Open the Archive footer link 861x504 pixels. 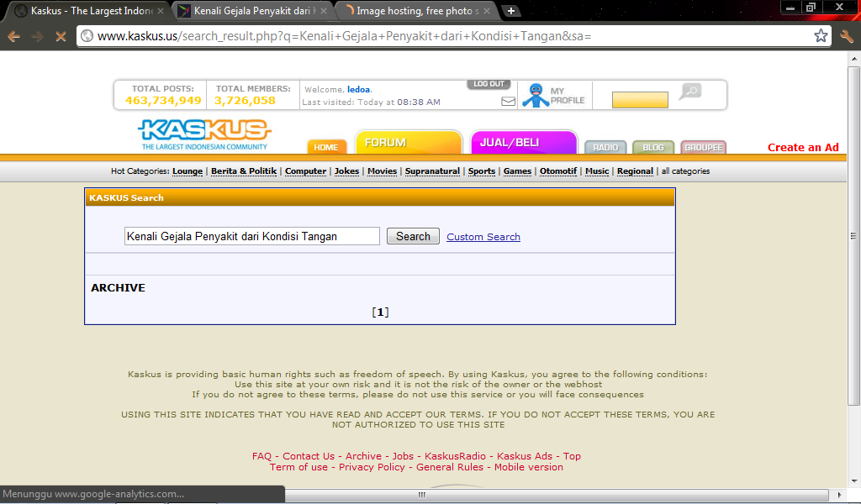[x=363, y=456]
